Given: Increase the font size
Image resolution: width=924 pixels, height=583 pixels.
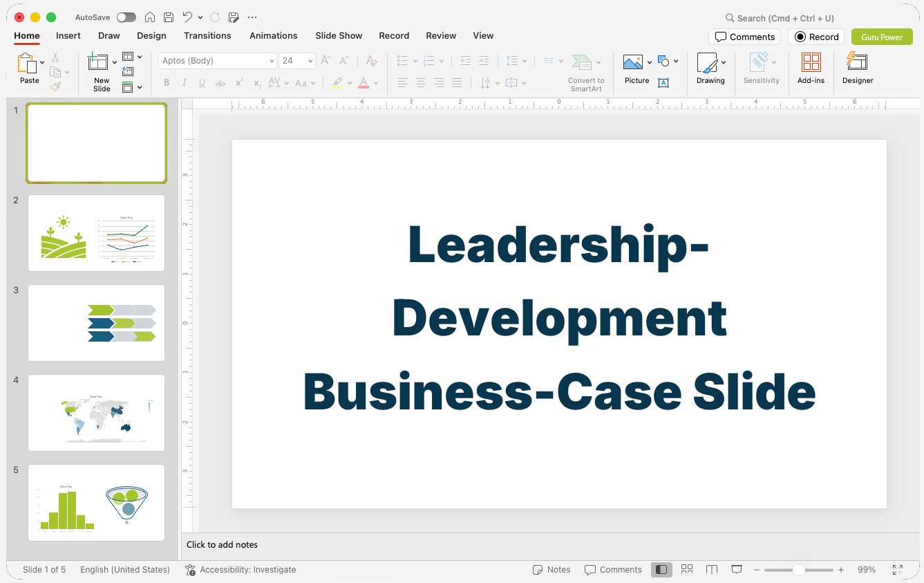Looking at the screenshot, I should coord(326,61).
